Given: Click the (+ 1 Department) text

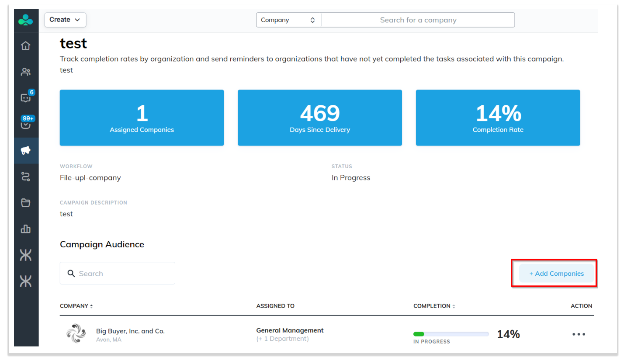Looking at the screenshot, I should point(282,339).
